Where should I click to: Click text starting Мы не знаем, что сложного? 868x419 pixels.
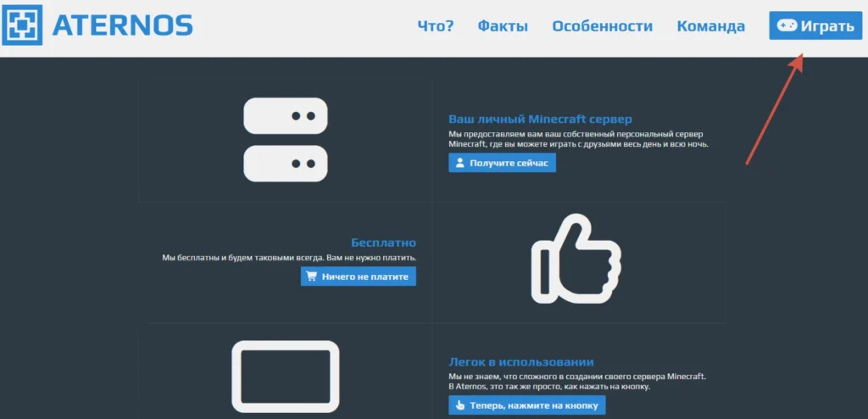click(578, 382)
